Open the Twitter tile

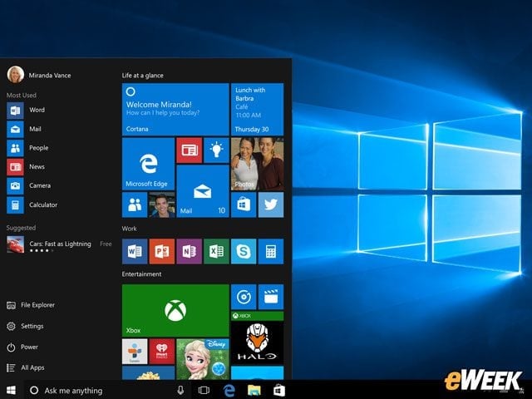pos(271,204)
